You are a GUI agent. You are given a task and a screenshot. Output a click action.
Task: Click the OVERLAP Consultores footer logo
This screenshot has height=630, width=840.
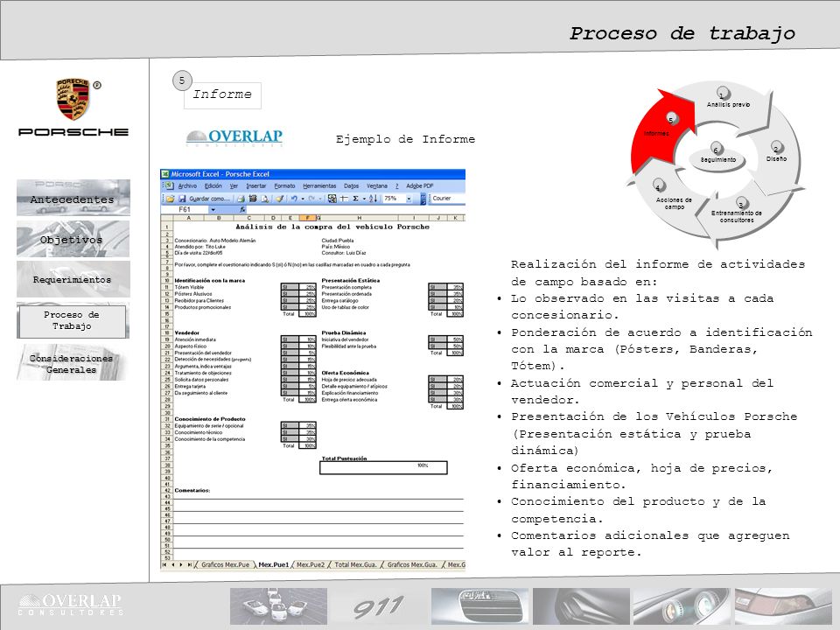pyautogui.click(x=71, y=605)
